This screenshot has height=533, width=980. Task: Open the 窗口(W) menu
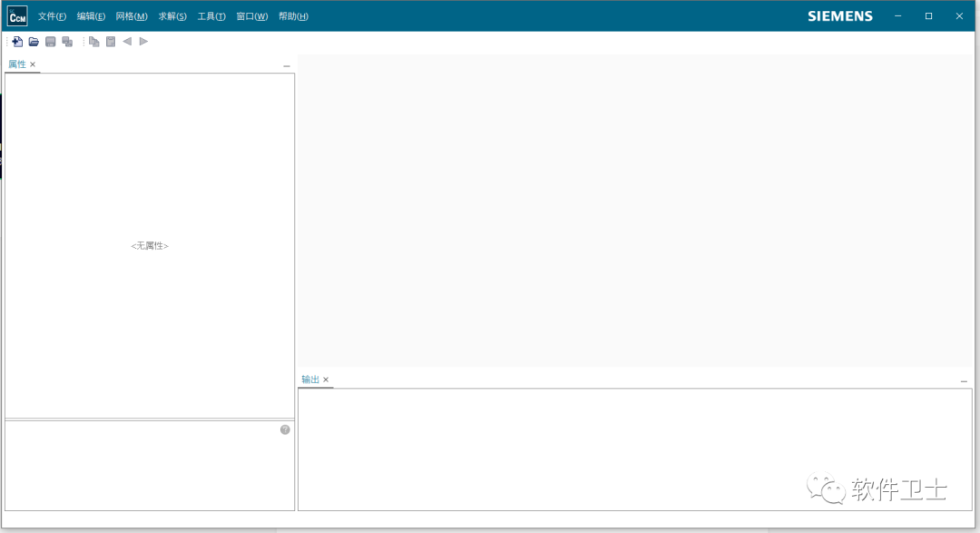click(252, 16)
